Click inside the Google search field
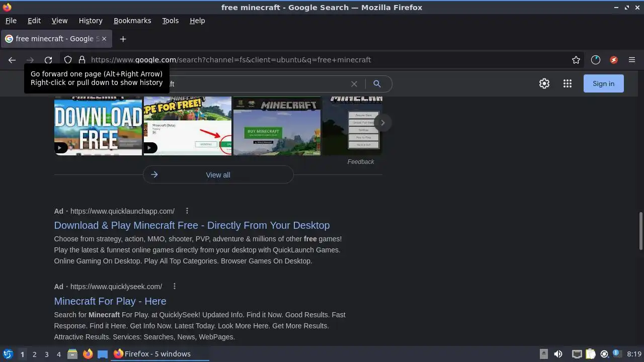The height and width of the screenshot is (362, 644). click(259, 84)
